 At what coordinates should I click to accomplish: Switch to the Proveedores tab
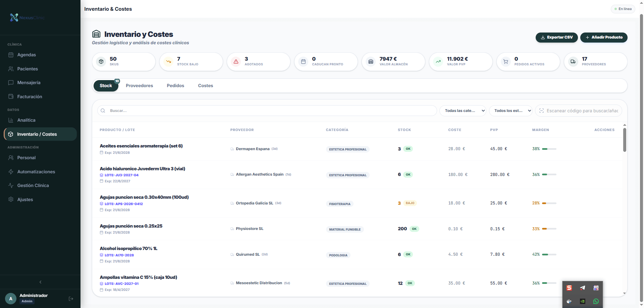point(140,86)
